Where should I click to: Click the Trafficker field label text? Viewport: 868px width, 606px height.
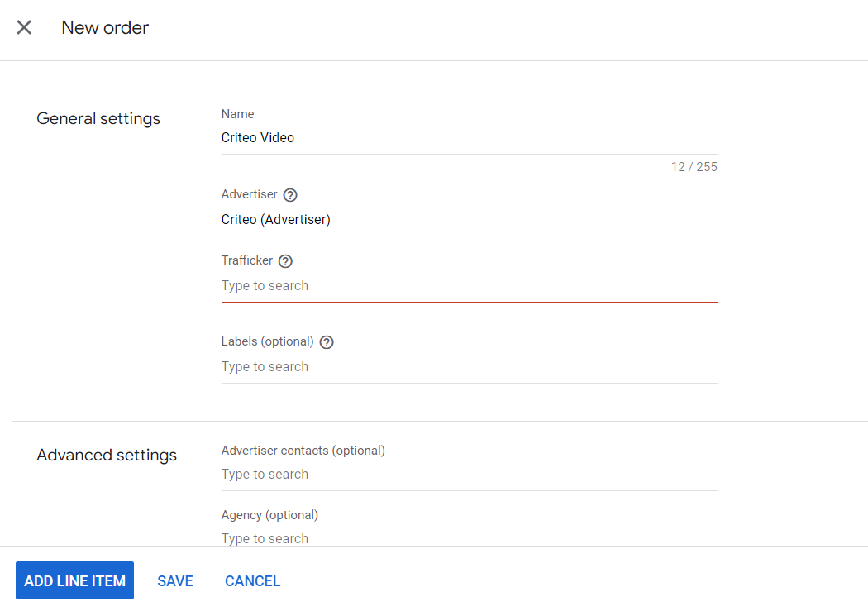point(247,260)
